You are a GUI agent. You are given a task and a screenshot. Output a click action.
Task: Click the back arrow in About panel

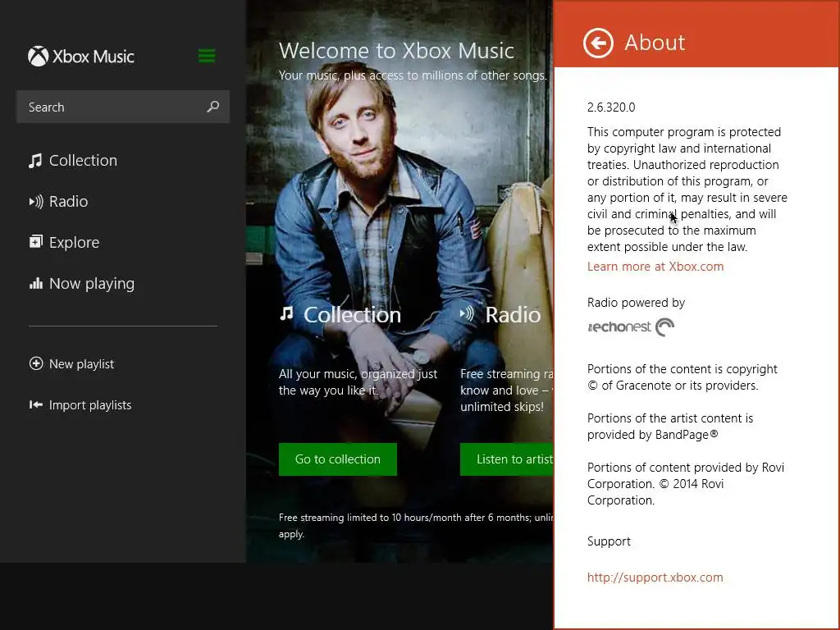(598, 43)
